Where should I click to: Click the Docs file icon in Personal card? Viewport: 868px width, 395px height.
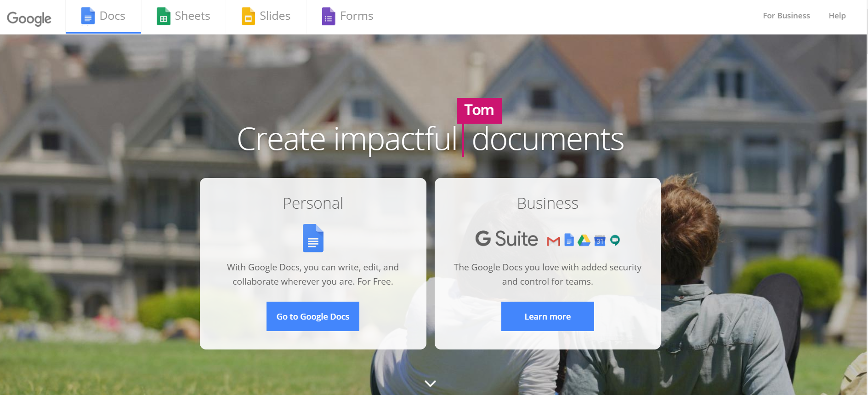click(x=313, y=238)
